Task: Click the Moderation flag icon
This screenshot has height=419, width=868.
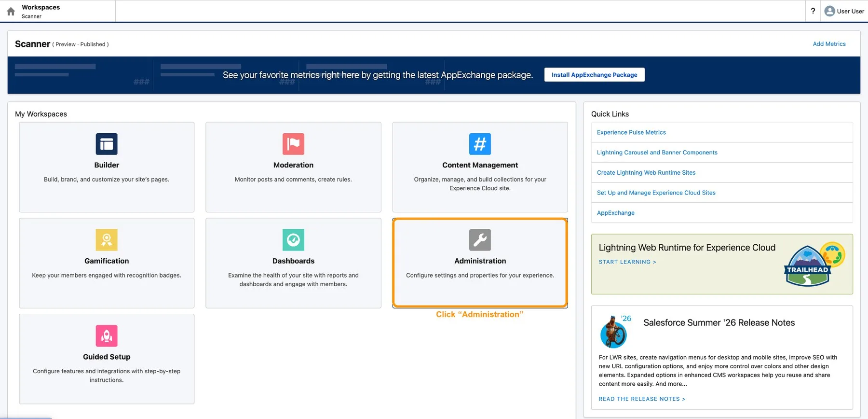Action: 293,144
